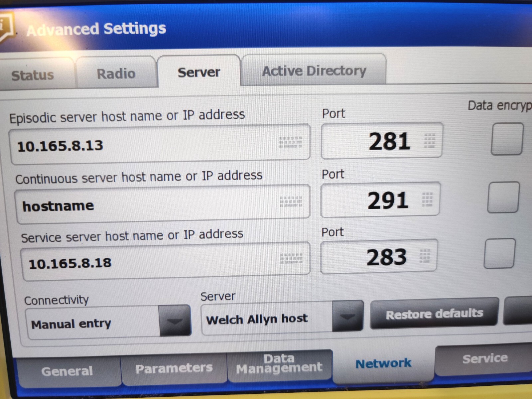
Task: Switch to the Active Directory tab
Action: [x=314, y=71]
